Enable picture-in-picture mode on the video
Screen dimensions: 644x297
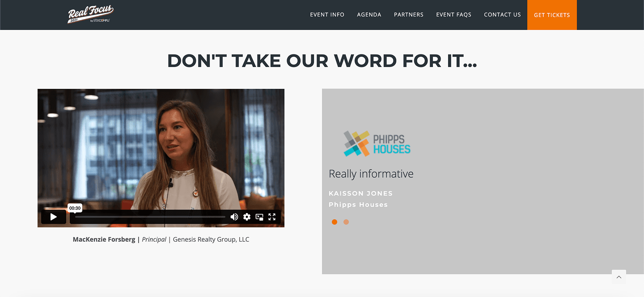click(x=259, y=217)
